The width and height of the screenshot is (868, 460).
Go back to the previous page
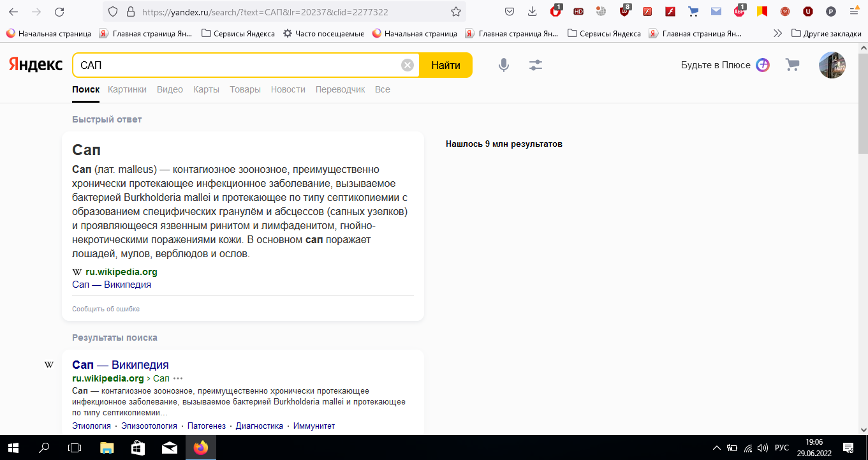pyautogui.click(x=13, y=11)
